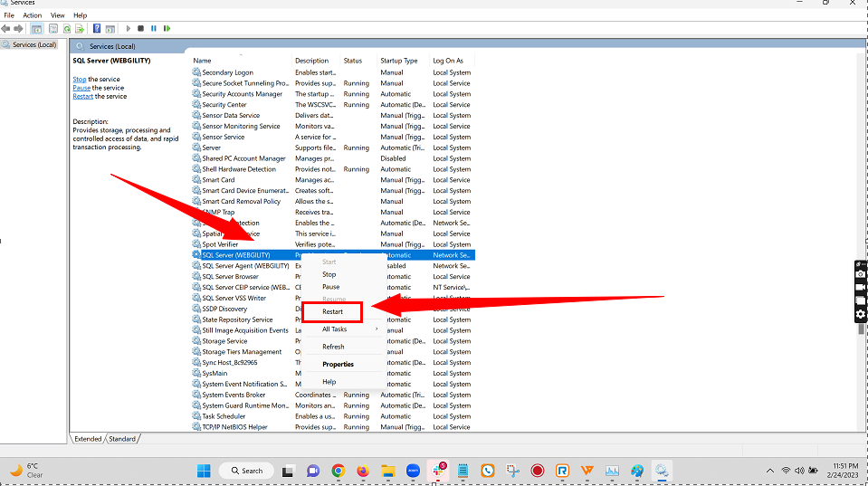Select the TCP/IP NetBIOS Helper service

333,427
